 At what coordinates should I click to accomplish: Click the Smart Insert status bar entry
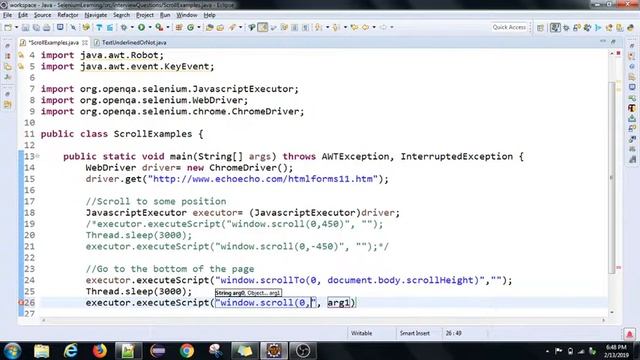tap(414, 333)
